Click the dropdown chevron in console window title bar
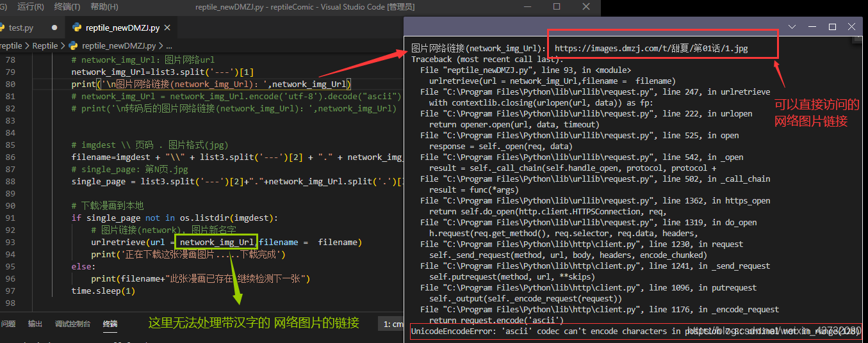This screenshot has width=868, height=343. [792, 27]
